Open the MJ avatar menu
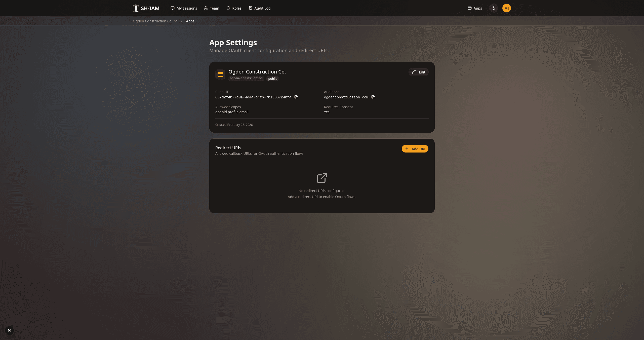Image resolution: width=644 pixels, height=340 pixels. 506,8
